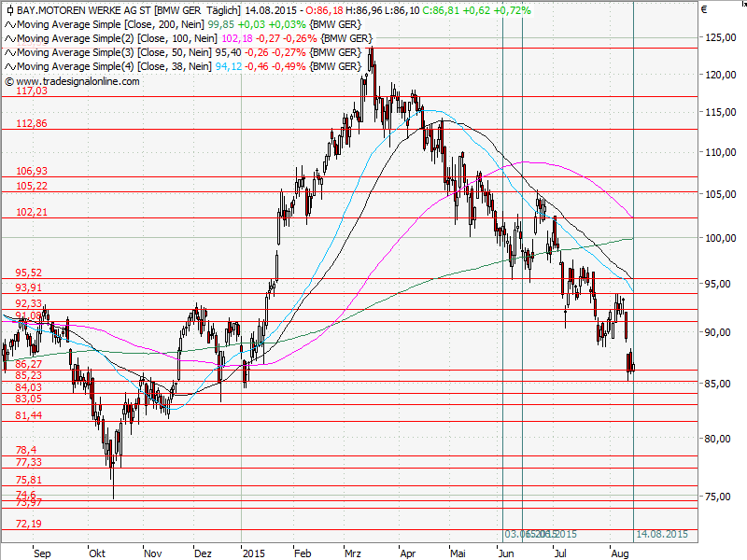The width and height of the screenshot is (747, 560).
Task: Select the wave icon of Moving Average Simple(3)
Action: point(9,52)
